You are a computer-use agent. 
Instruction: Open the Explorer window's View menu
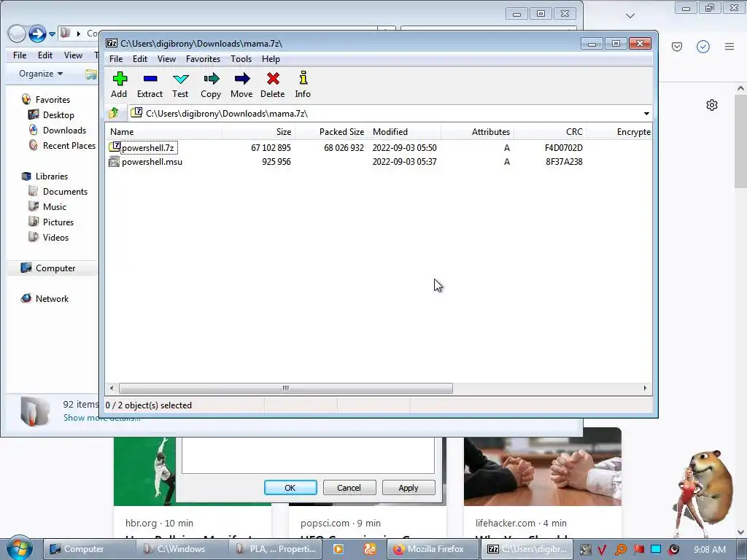74,55
